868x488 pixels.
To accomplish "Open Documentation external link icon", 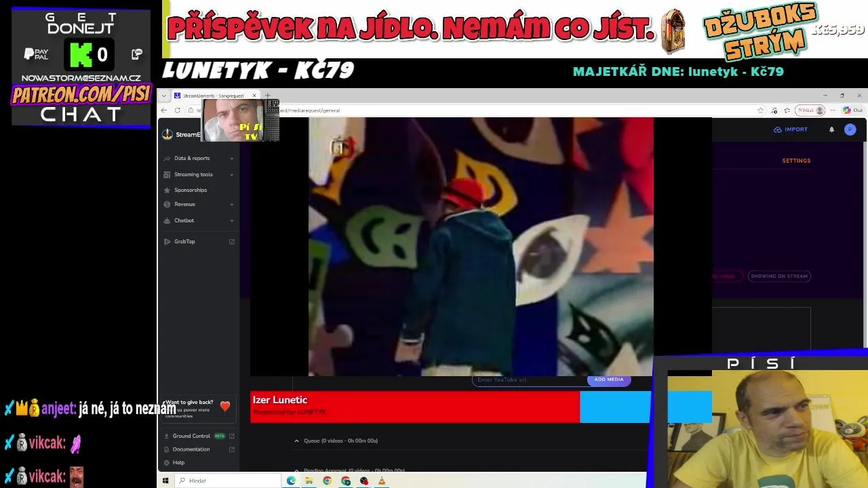I will tap(232, 449).
